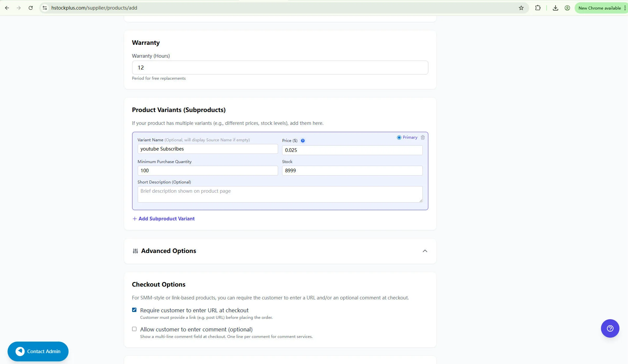Viewport: 628px width, 364px height.
Task: Collapse the Advanced Options section
Action: point(425,251)
